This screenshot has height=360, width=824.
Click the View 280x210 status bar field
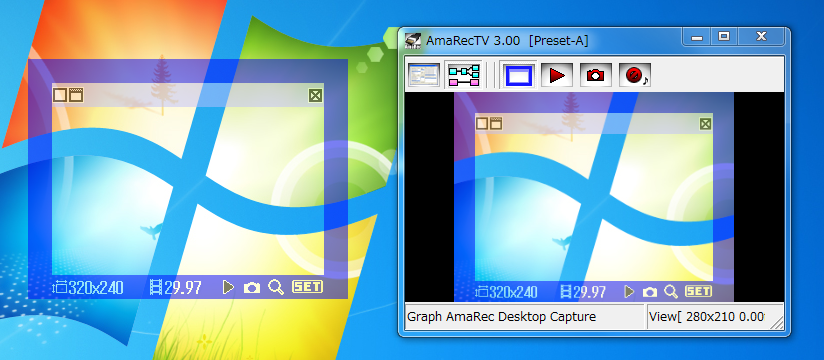tap(707, 317)
